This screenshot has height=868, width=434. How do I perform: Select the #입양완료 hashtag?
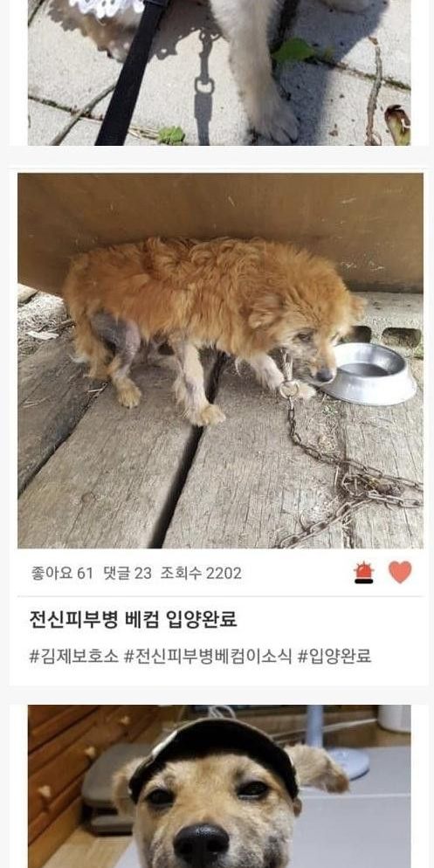(334, 657)
